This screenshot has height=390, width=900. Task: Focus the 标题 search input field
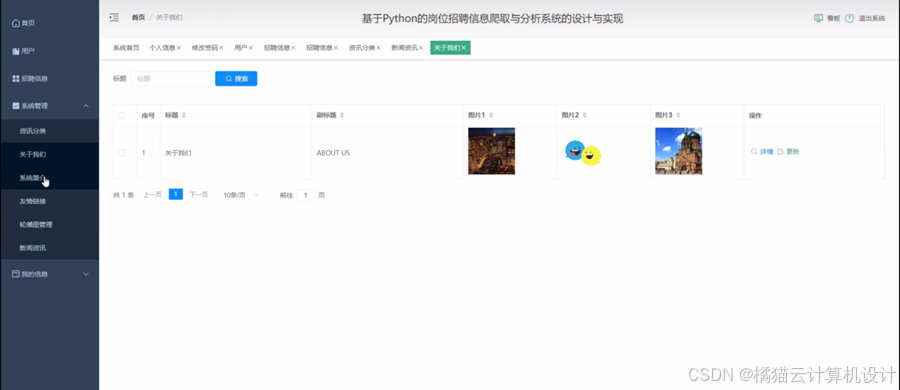pos(170,79)
